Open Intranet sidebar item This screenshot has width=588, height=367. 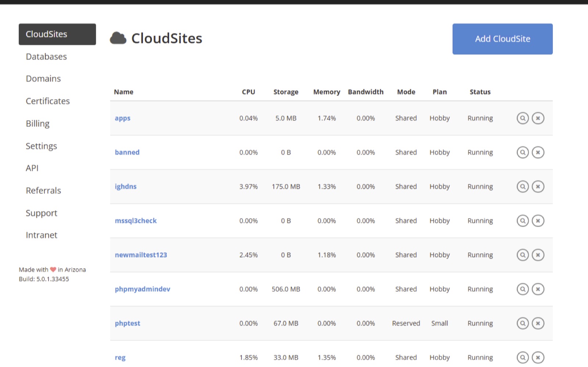tap(42, 235)
